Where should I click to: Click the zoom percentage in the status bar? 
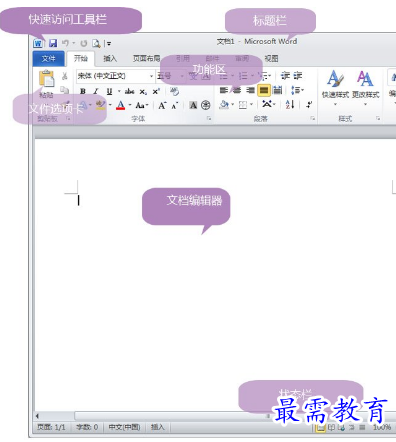pyautogui.click(x=382, y=427)
